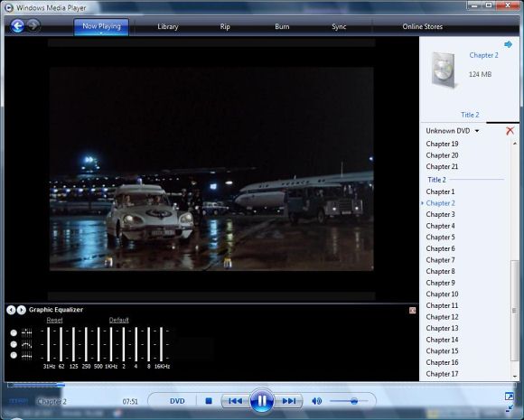Viewport: 524px width, 420px height.
Task: Pause playback with the round pause button
Action: 262,401
